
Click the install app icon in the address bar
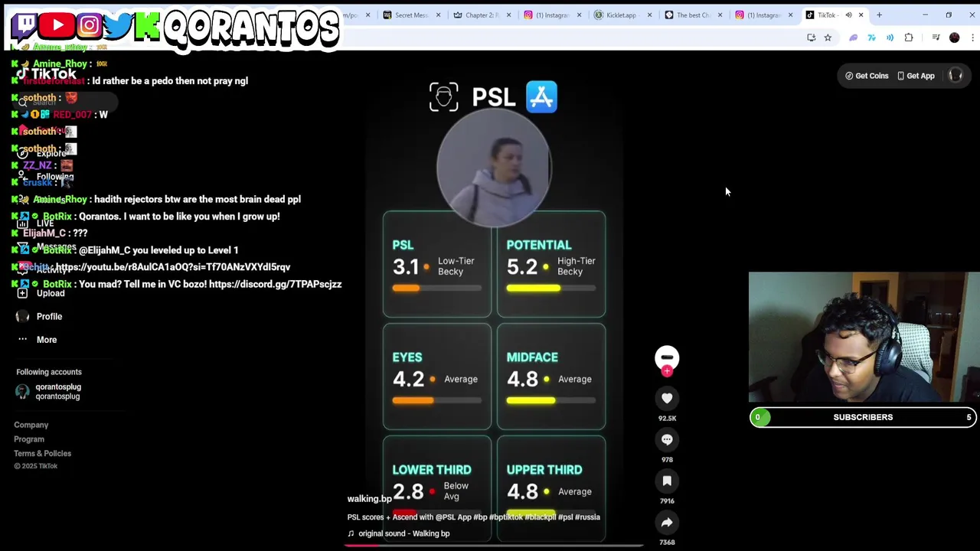pos(812,37)
